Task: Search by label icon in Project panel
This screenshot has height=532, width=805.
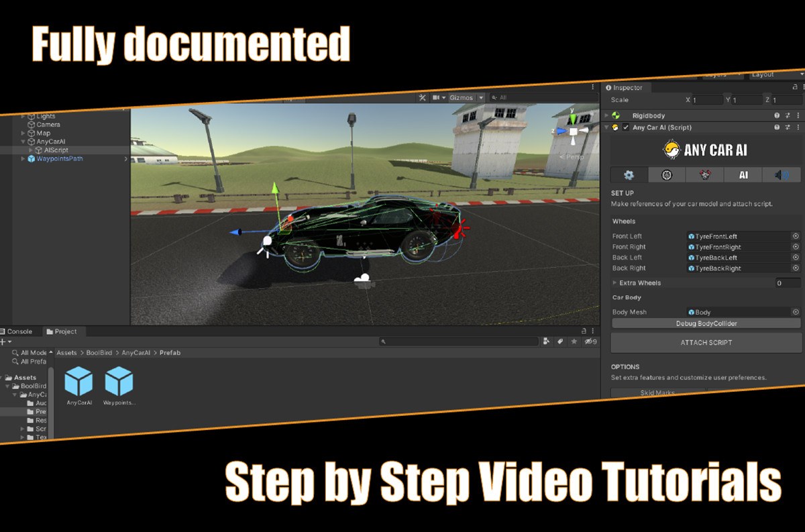Action: [x=560, y=341]
